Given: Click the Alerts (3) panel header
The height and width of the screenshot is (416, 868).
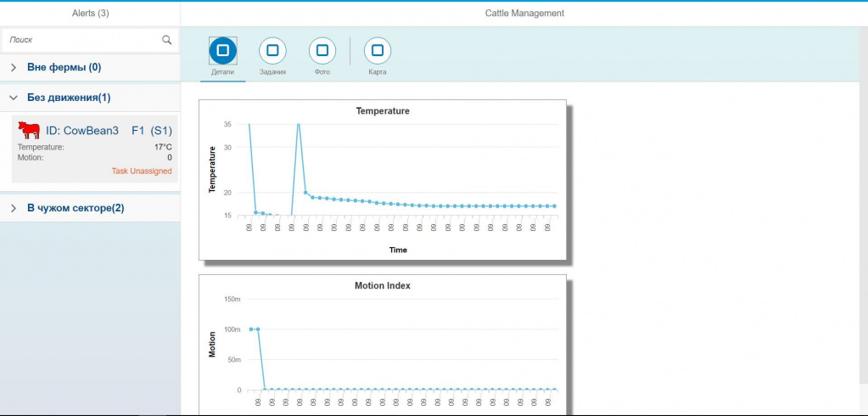Looking at the screenshot, I should pos(90,14).
